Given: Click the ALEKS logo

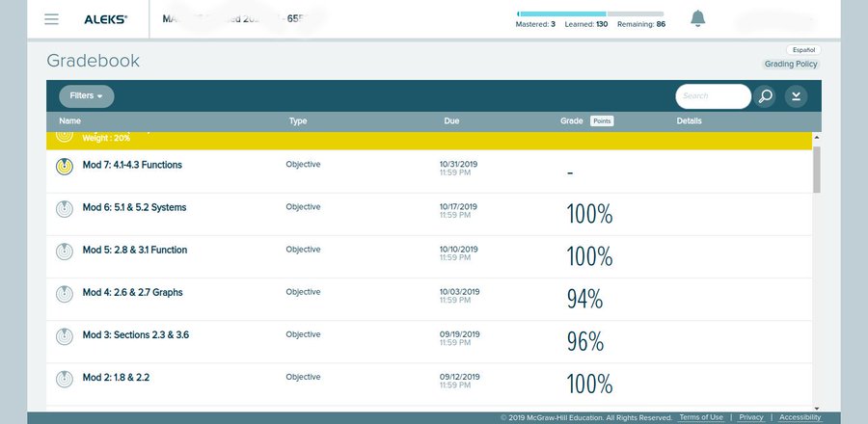Looking at the screenshot, I should [x=105, y=19].
